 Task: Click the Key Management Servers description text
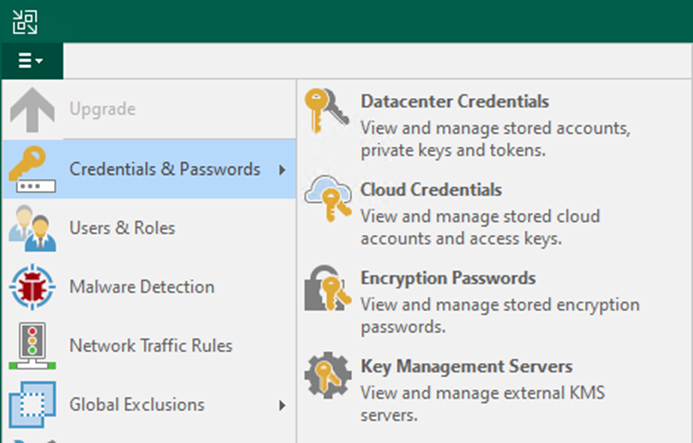coord(483,404)
